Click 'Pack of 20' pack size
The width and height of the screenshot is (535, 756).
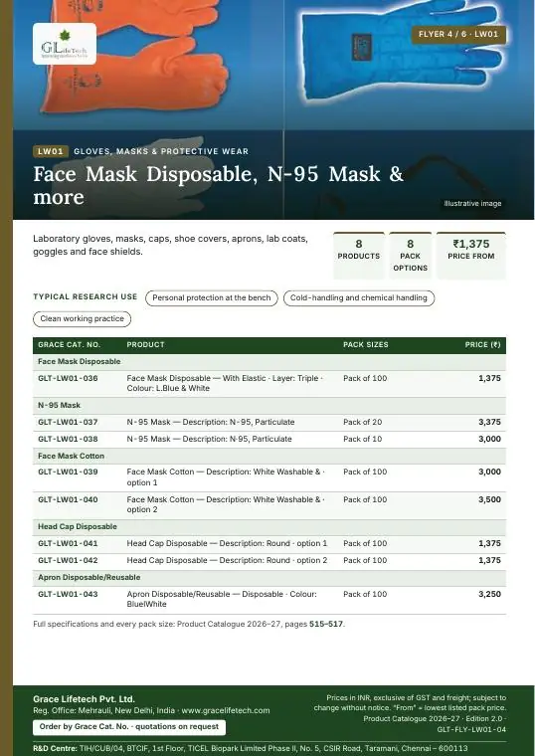pyautogui.click(x=362, y=423)
